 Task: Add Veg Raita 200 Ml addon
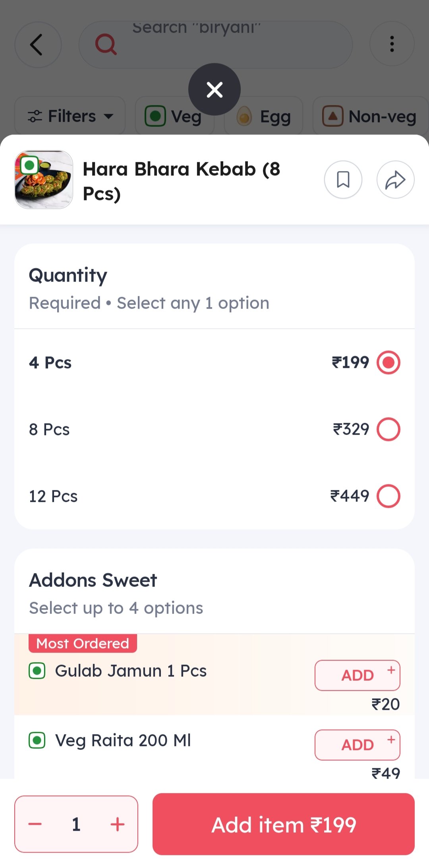coord(357,745)
